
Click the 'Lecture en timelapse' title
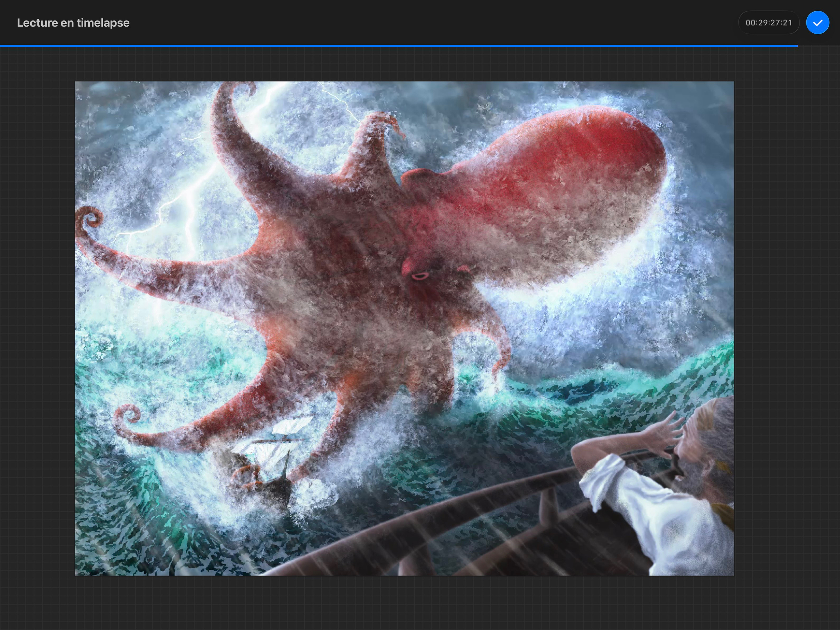[73, 23]
